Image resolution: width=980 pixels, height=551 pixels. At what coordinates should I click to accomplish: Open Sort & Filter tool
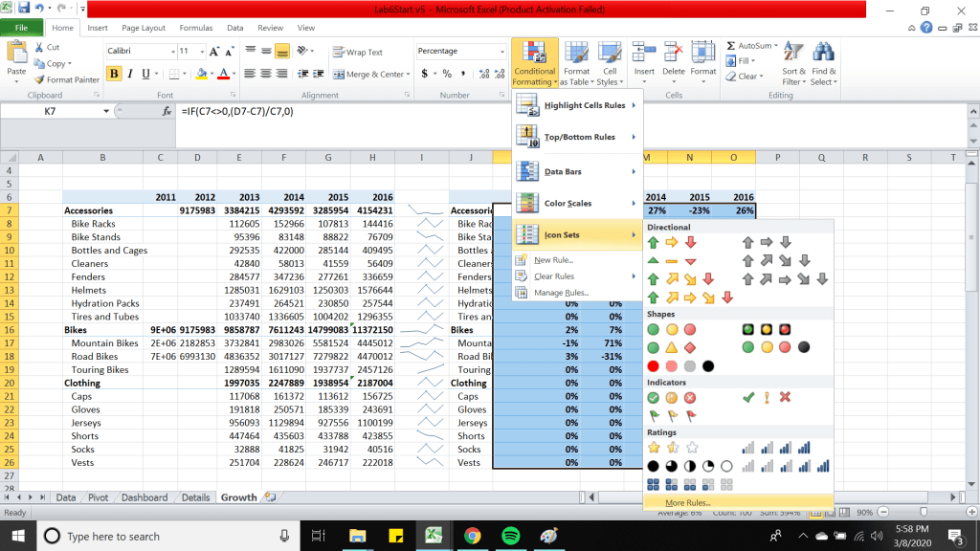(793, 61)
